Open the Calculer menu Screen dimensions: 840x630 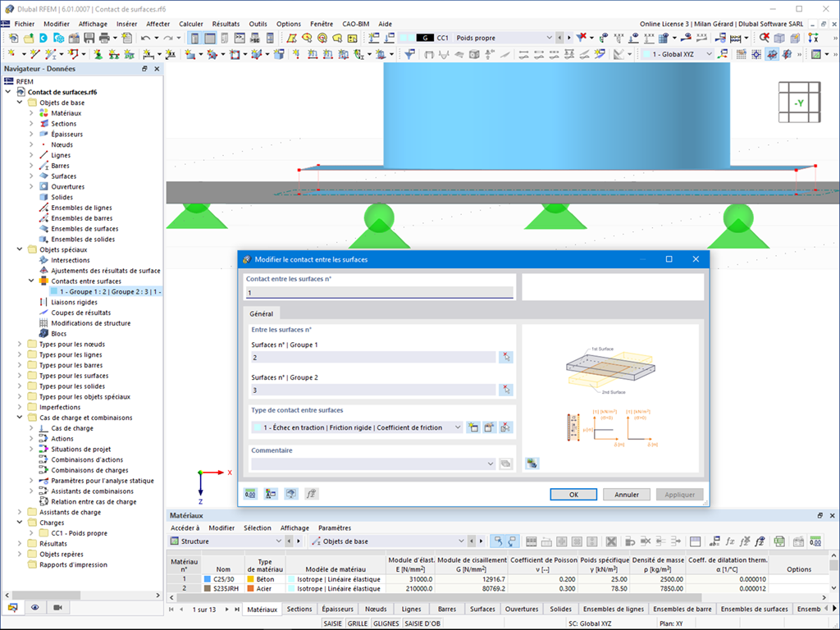190,24
